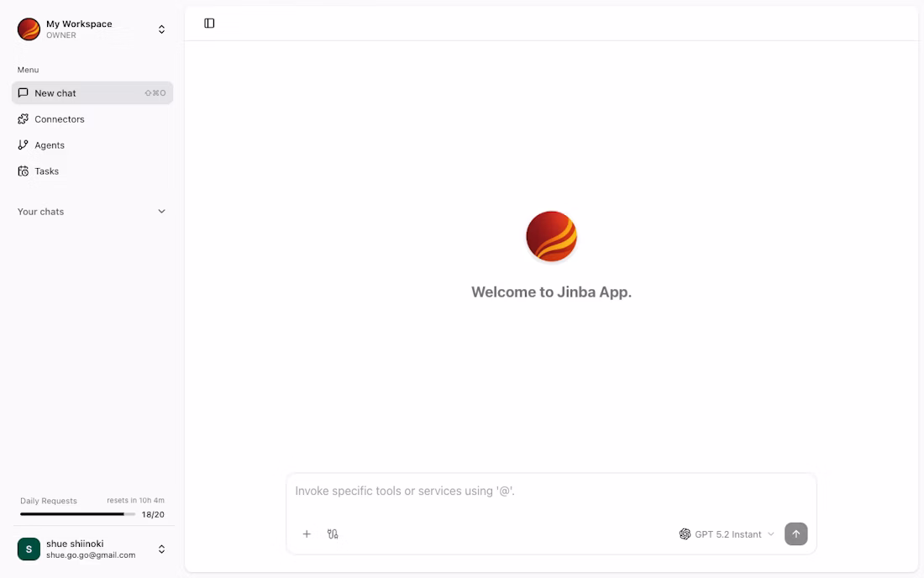Screen dimensions: 924x578
Task: Open the GPT 5.2 Instant model dropdown
Action: click(x=730, y=533)
